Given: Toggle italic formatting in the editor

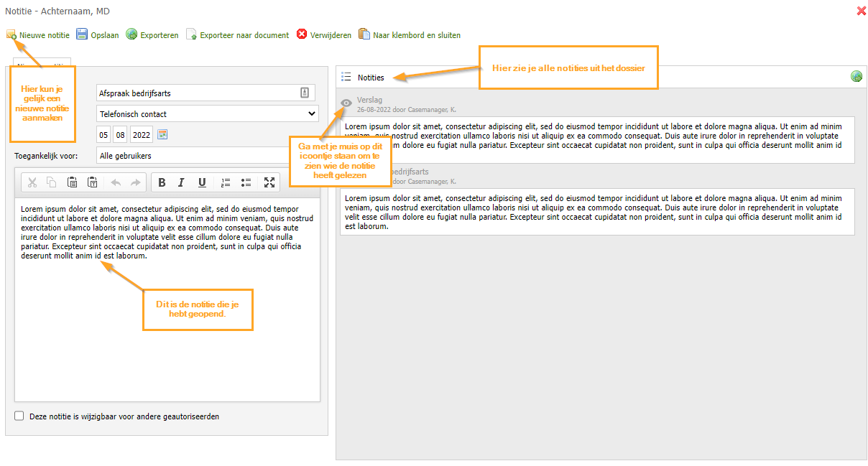Looking at the screenshot, I should point(182,182).
